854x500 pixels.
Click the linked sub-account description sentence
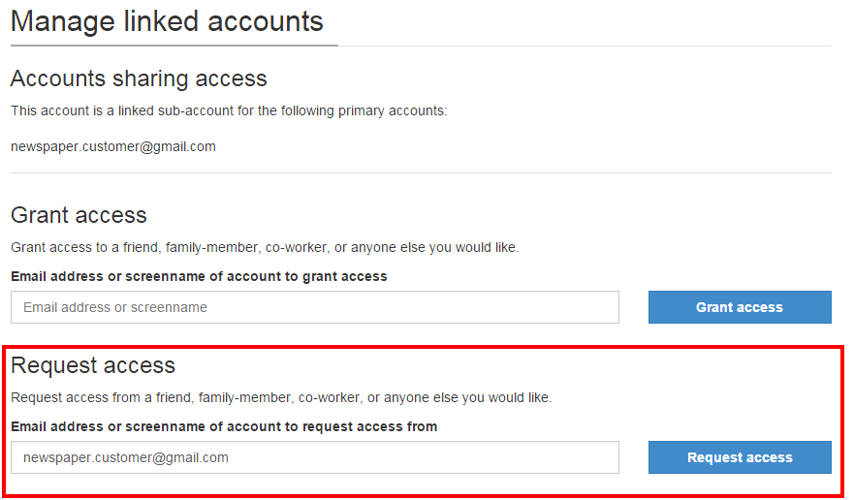pyautogui.click(x=229, y=110)
